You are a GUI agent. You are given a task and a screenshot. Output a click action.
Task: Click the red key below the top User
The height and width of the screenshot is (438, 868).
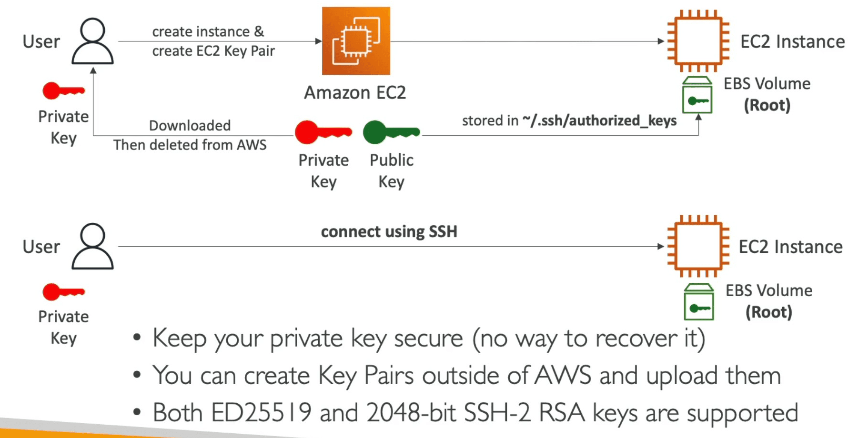pos(63,90)
